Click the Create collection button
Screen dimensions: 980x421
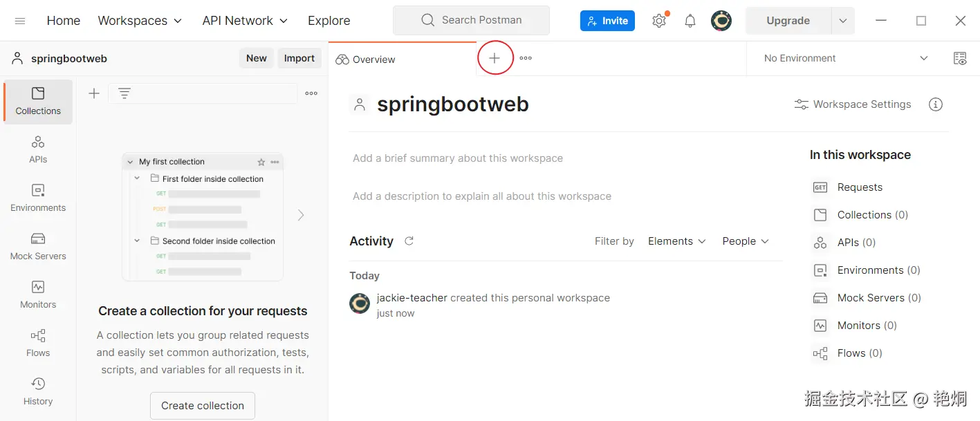click(203, 406)
